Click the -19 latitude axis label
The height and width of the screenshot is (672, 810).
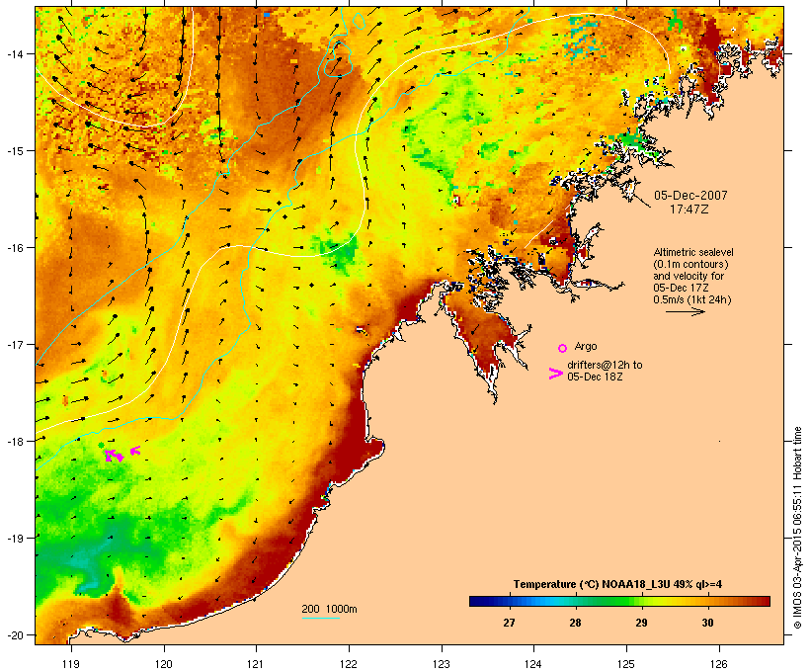coord(14,539)
